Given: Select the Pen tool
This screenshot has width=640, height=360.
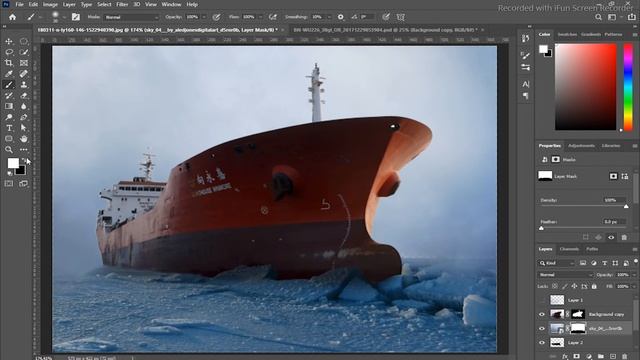Looking at the screenshot, I should click(24, 117).
